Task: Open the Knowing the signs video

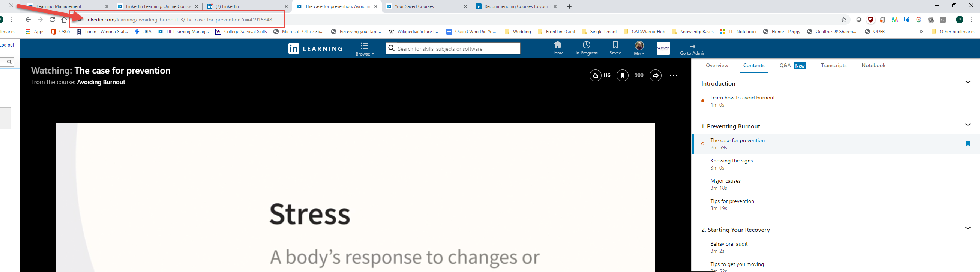Action: pos(731,161)
